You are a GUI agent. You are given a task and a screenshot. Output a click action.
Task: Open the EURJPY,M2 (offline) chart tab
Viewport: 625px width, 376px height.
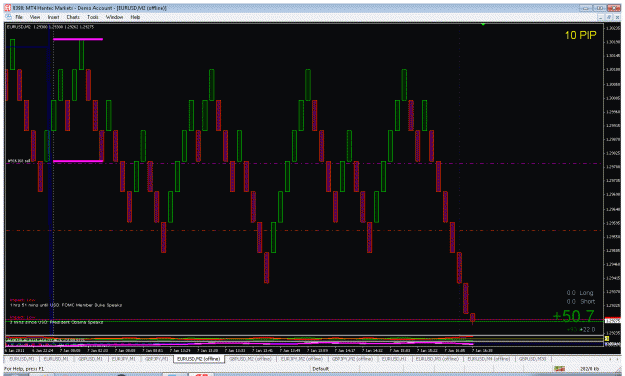tap(301, 359)
